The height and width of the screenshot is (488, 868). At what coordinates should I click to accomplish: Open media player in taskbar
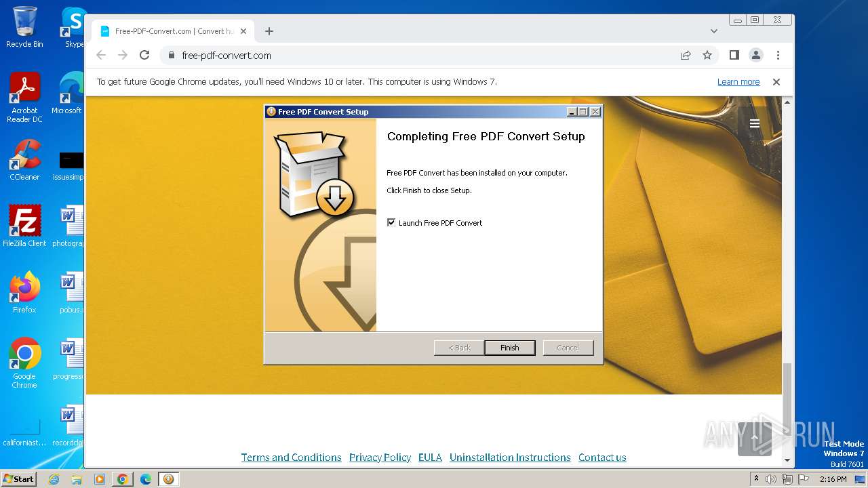pyautogui.click(x=100, y=479)
